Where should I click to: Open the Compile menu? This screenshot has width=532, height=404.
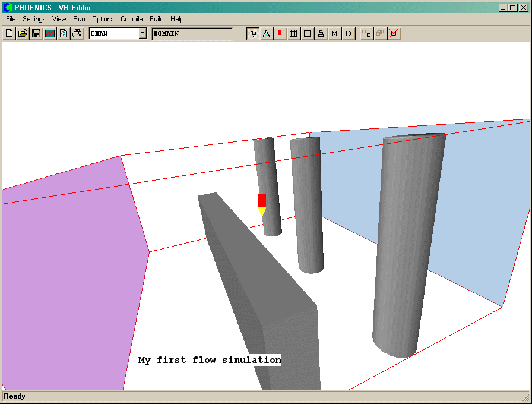[132, 19]
